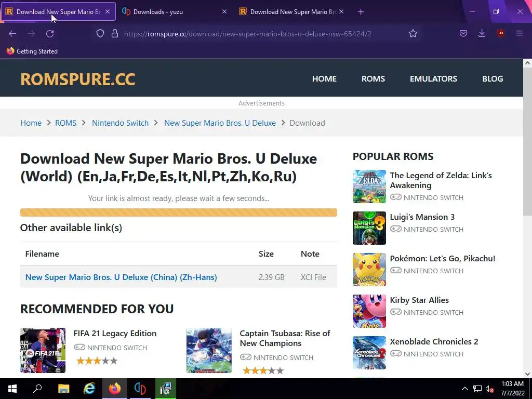Click the ROMSPURE.CC site logo

tap(78, 79)
